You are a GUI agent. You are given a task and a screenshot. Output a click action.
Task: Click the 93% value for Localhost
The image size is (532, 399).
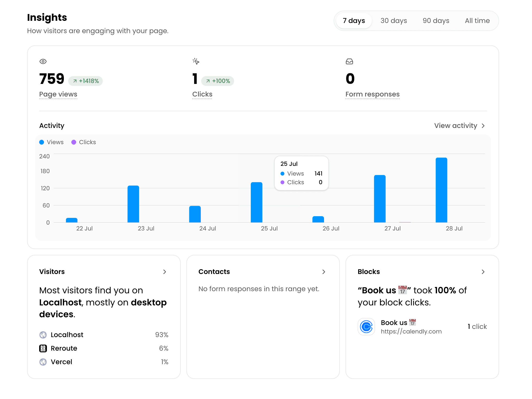click(x=162, y=335)
